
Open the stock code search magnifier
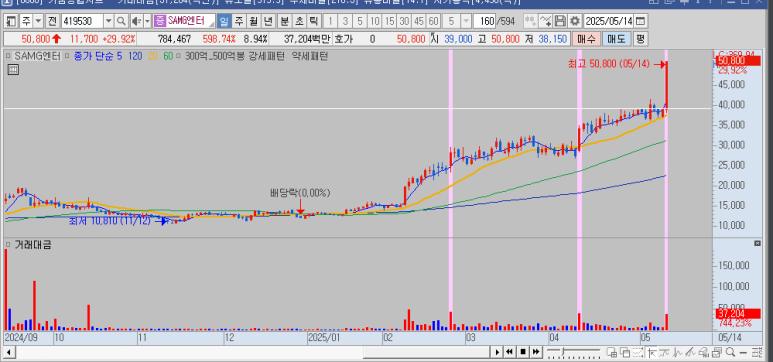(x=121, y=21)
